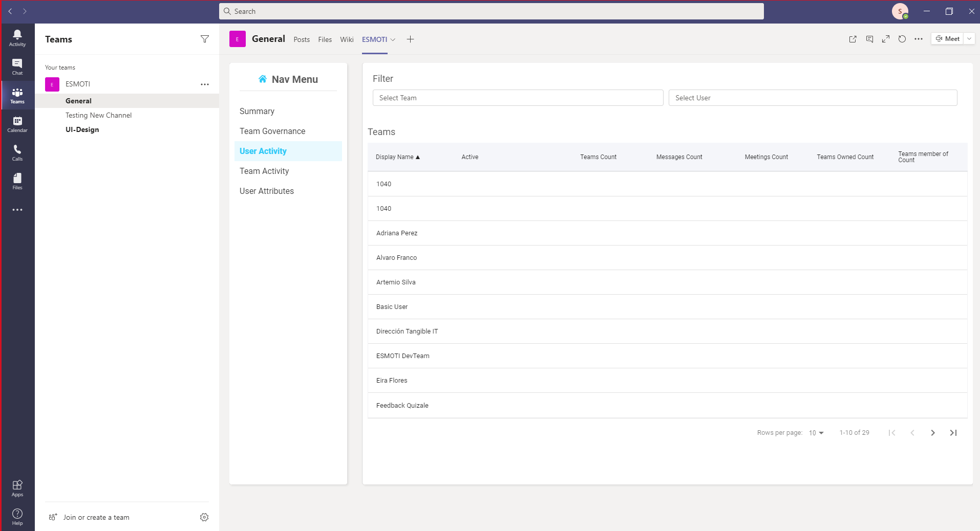980x531 pixels.
Task: Select the Basic User row
Action: 668,307
